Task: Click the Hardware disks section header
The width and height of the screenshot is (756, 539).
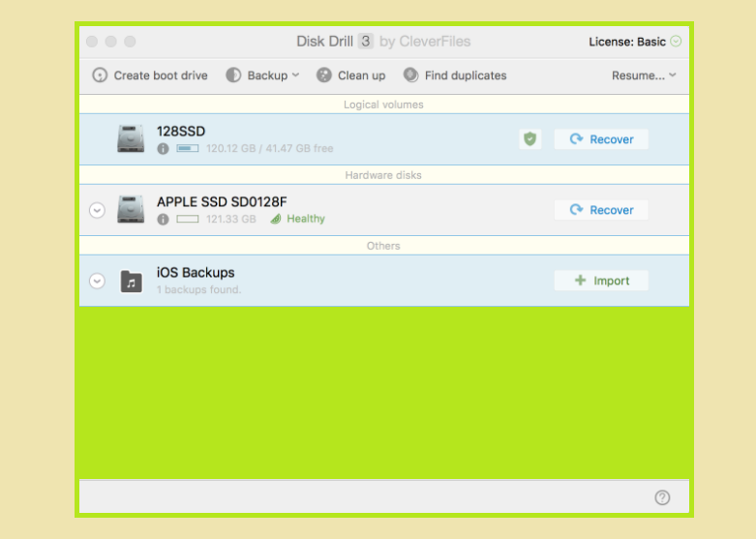Action: 383,175
